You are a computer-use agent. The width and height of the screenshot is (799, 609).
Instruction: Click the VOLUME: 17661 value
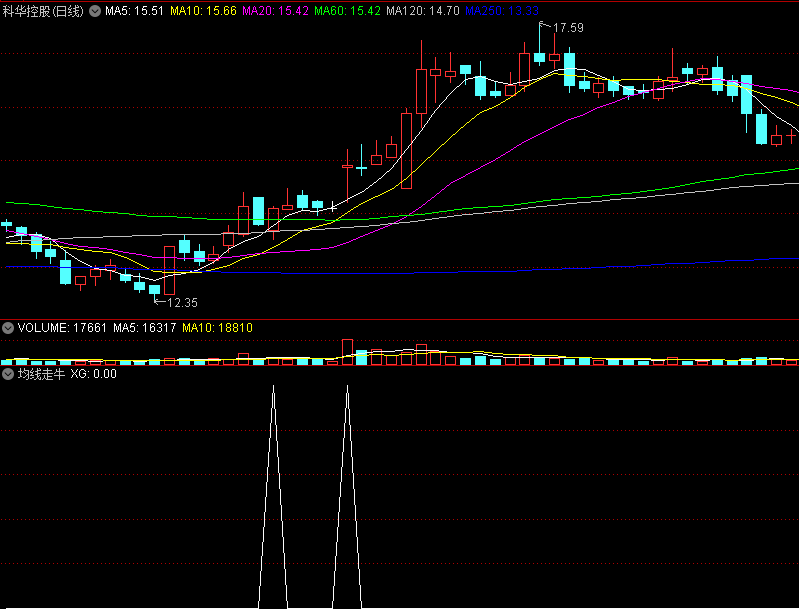coord(62,328)
